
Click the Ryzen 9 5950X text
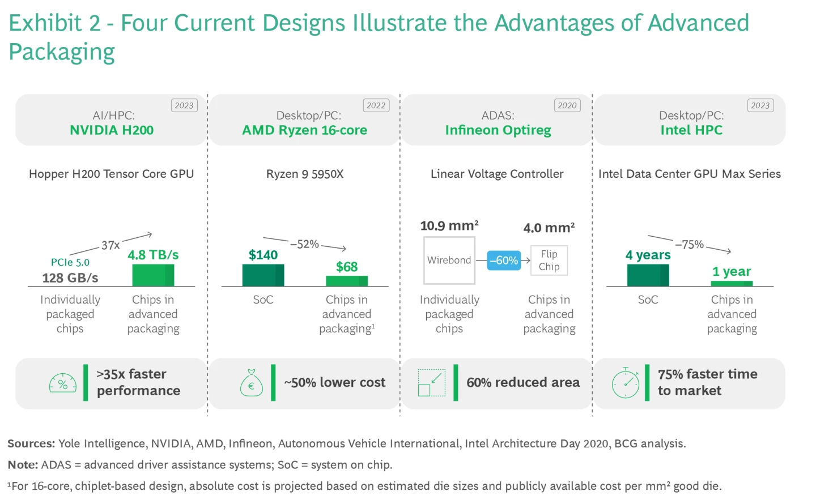click(x=305, y=174)
